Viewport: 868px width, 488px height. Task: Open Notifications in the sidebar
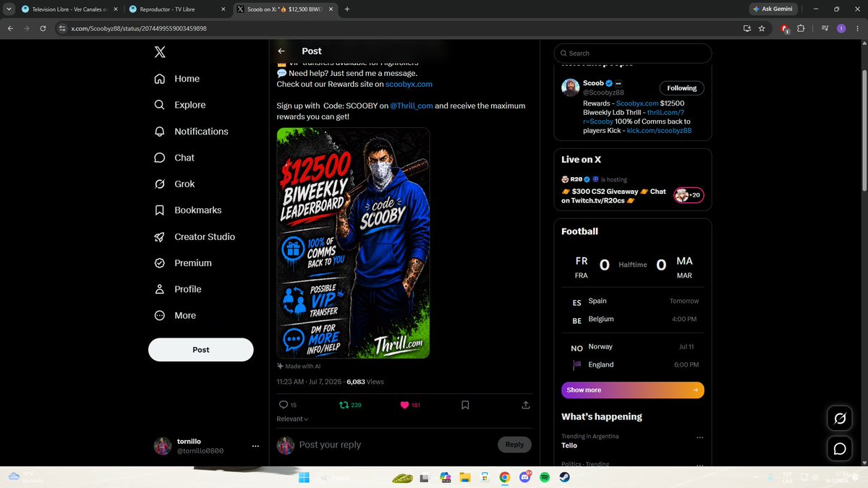192,132
